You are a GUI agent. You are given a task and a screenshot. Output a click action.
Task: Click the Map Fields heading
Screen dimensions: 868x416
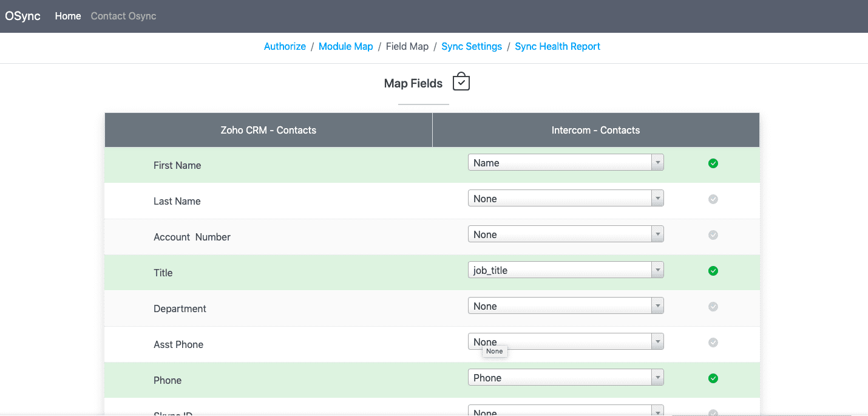(413, 84)
